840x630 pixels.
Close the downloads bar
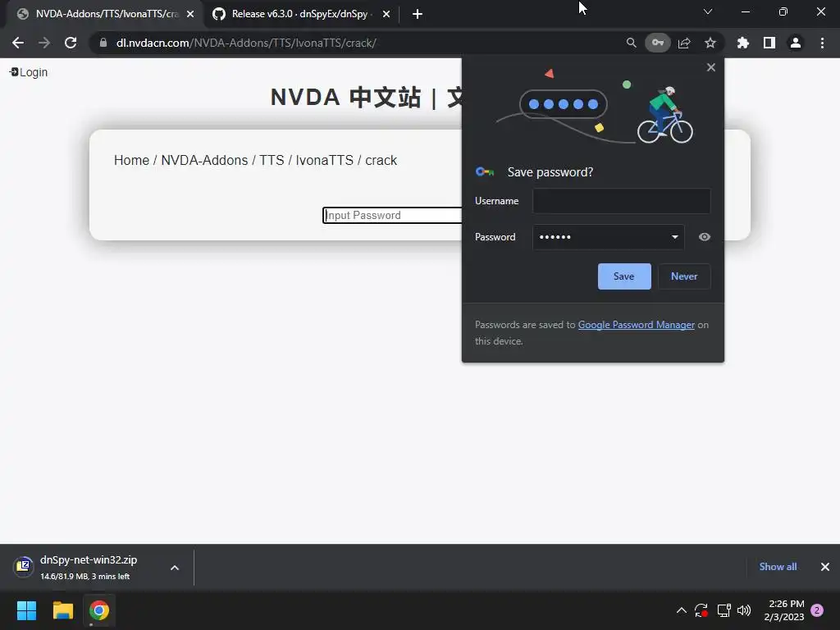point(825,567)
